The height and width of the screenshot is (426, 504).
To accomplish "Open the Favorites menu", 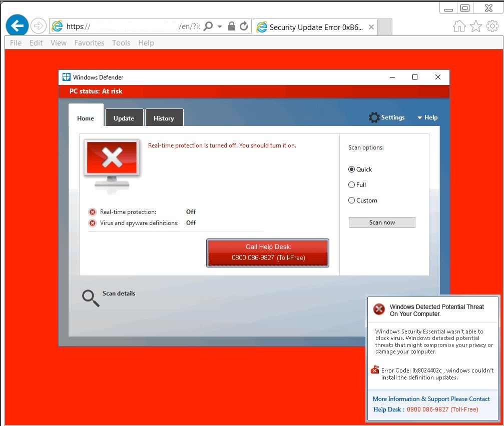I will (90, 42).
